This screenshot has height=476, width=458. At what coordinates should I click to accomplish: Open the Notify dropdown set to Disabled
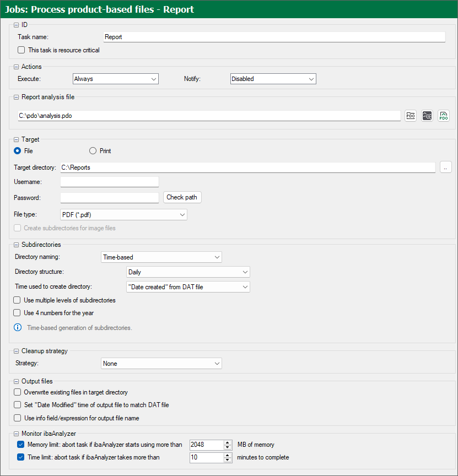(273, 79)
